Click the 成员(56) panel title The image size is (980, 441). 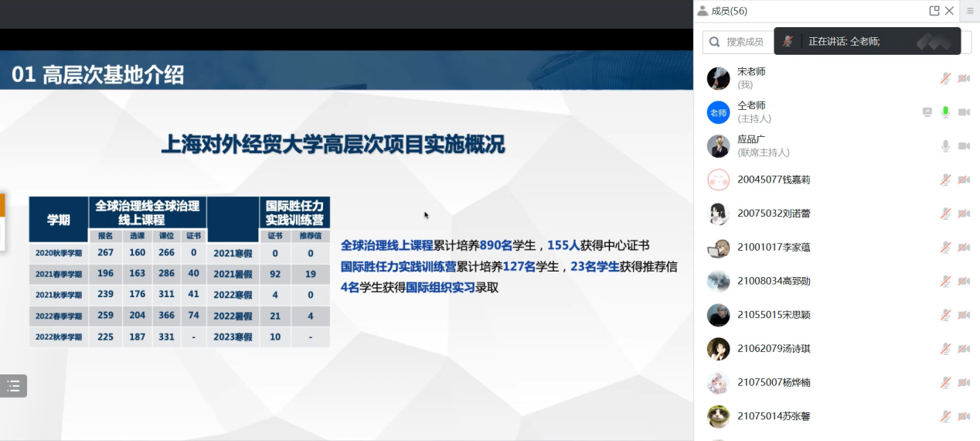pyautogui.click(x=728, y=11)
